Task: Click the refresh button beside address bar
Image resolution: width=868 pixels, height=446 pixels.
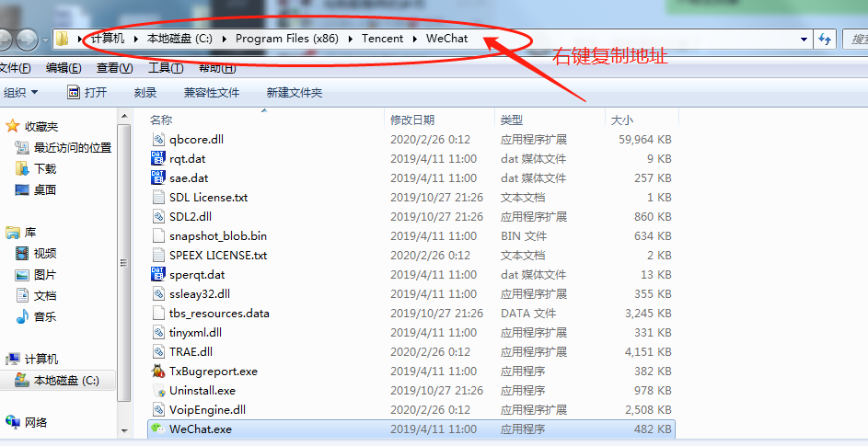Action: [x=825, y=39]
